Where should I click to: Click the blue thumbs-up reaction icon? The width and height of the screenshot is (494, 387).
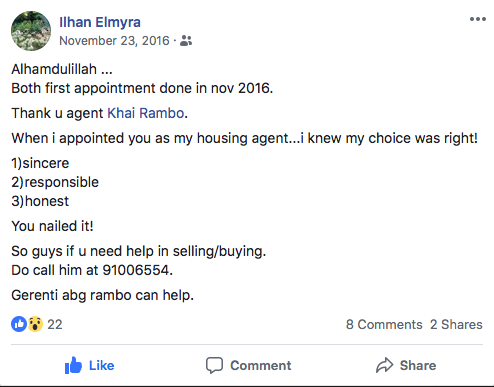(19, 324)
